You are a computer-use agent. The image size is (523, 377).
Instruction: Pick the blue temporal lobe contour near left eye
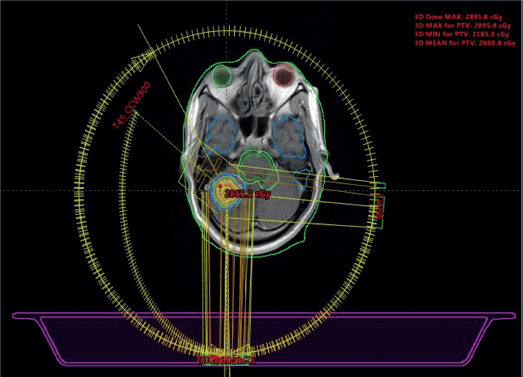click(x=290, y=136)
